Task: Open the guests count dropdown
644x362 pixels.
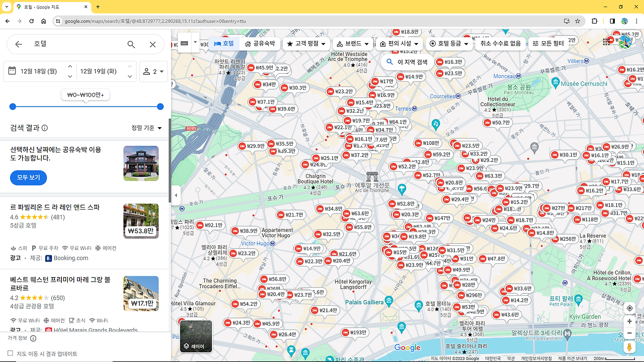Action: (x=154, y=71)
